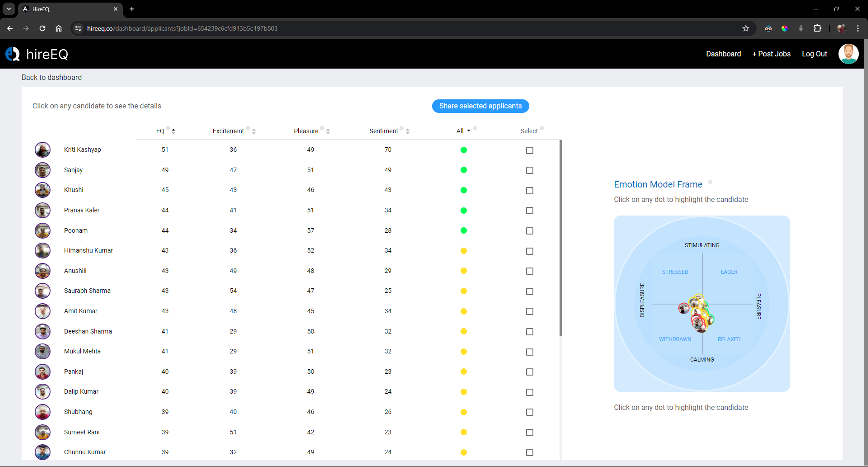868x467 pixels.
Task: Click the Emotion Model Frame info icon
Action: click(x=710, y=182)
